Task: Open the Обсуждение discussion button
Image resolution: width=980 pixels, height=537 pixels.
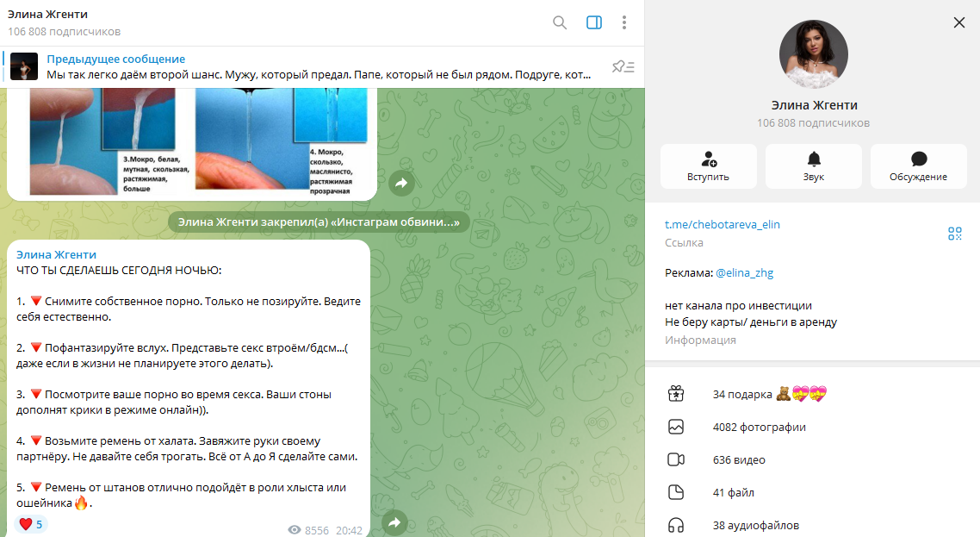Action: click(918, 166)
